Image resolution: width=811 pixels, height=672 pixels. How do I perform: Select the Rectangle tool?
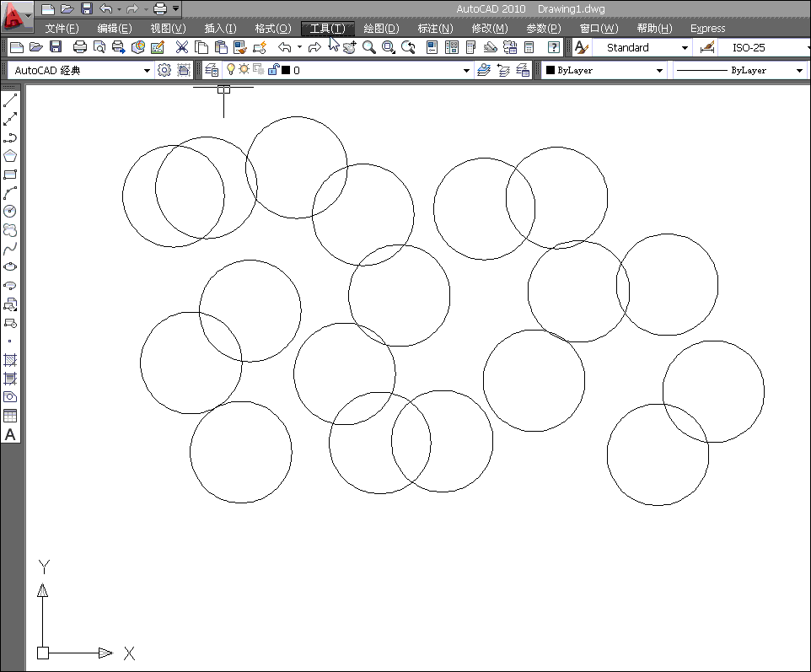tap(10, 175)
